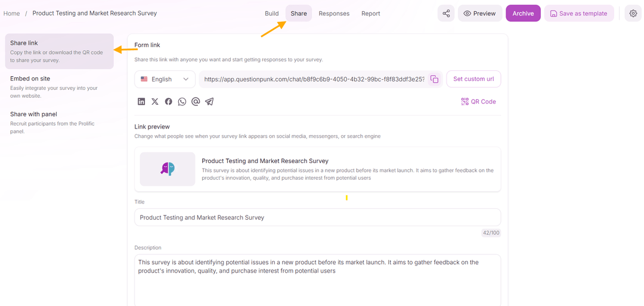
Task: Share the link through WhatsApp icon
Action: [x=182, y=102]
